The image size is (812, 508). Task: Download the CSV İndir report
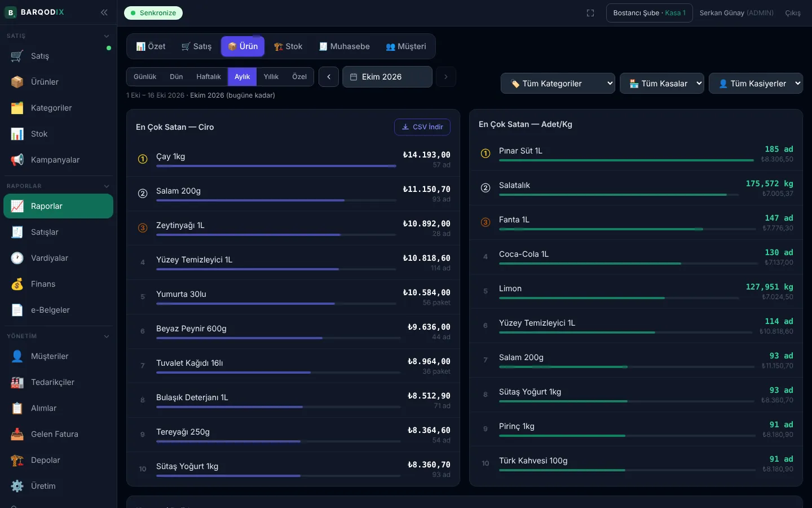pos(422,127)
